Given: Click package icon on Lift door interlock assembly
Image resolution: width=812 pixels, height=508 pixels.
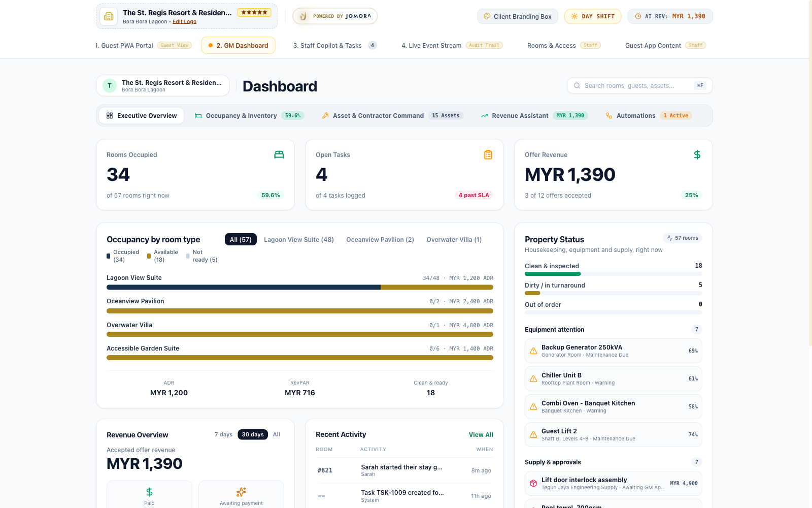Looking at the screenshot, I should click(x=533, y=484).
